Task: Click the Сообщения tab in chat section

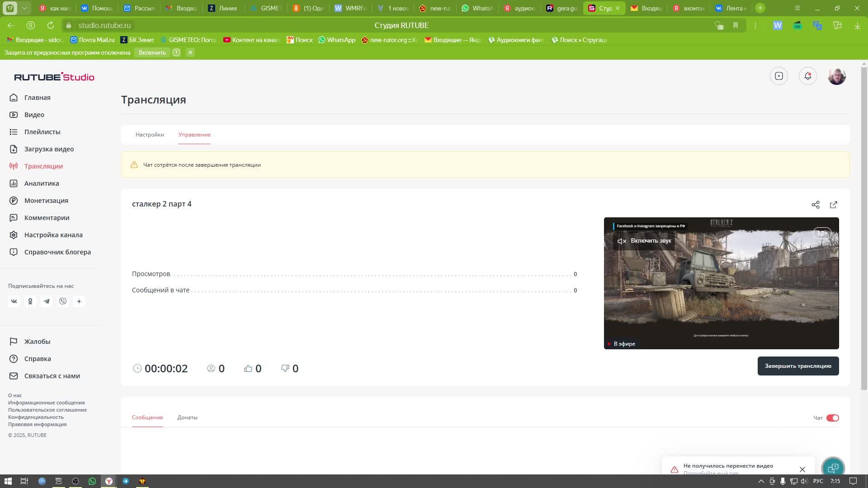Action: click(x=147, y=417)
